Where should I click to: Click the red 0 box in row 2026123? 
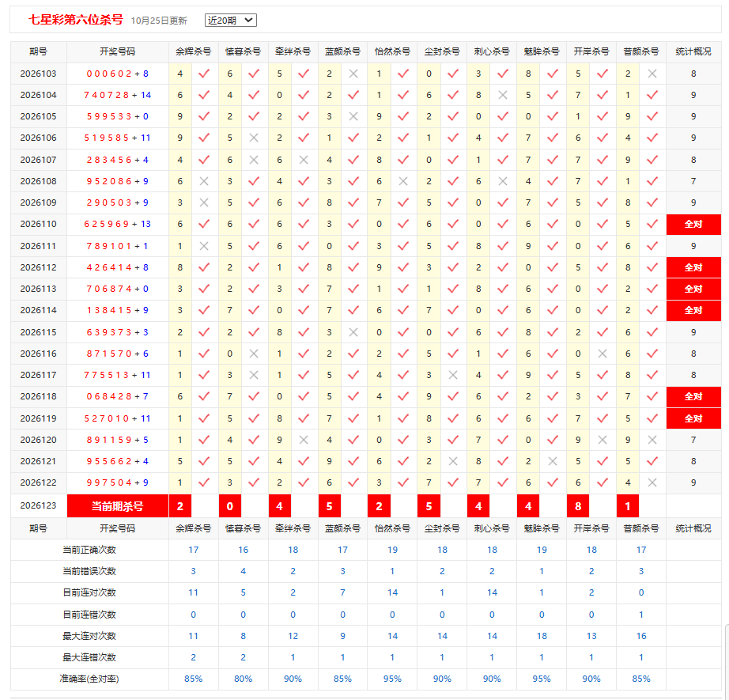[x=229, y=506]
